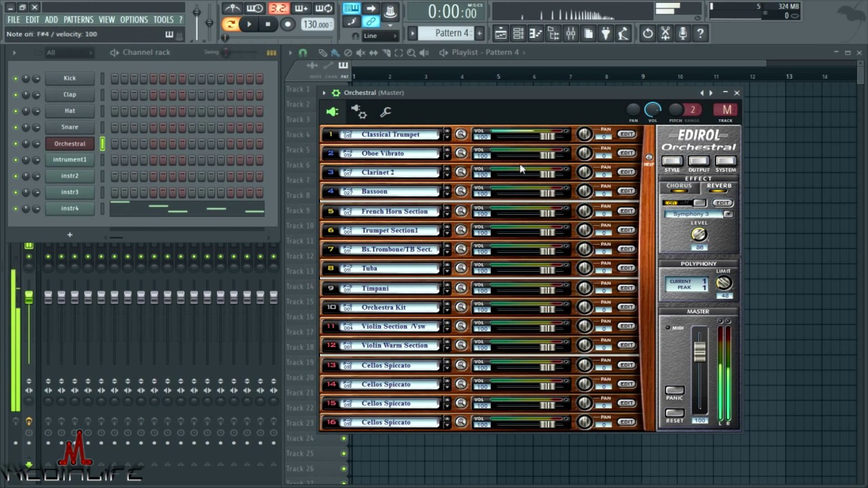
Task: Click the microphone recording icon
Action: point(683,33)
